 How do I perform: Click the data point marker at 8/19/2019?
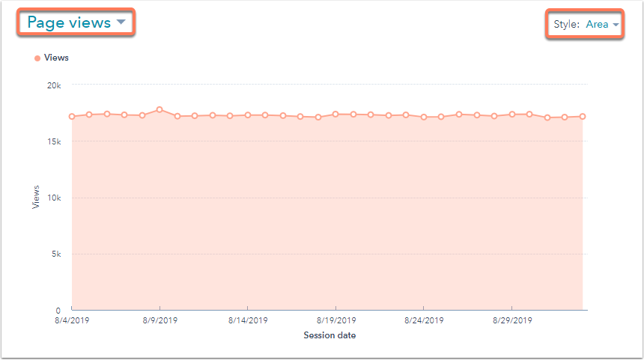[335, 115]
